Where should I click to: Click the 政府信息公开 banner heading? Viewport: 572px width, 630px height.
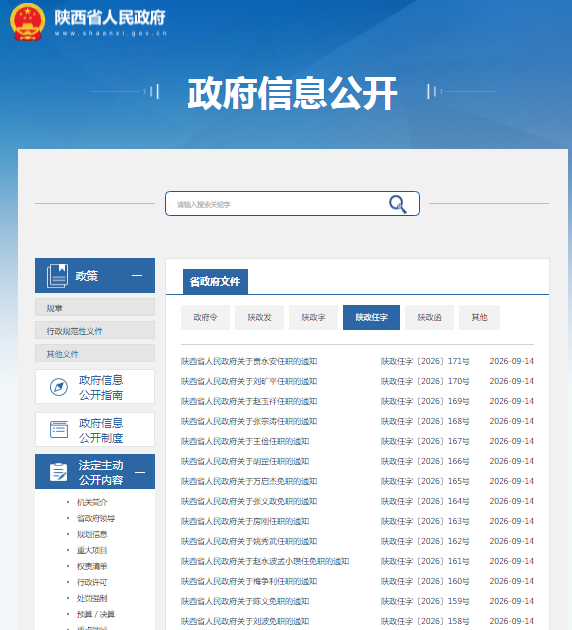pyautogui.click(x=292, y=93)
